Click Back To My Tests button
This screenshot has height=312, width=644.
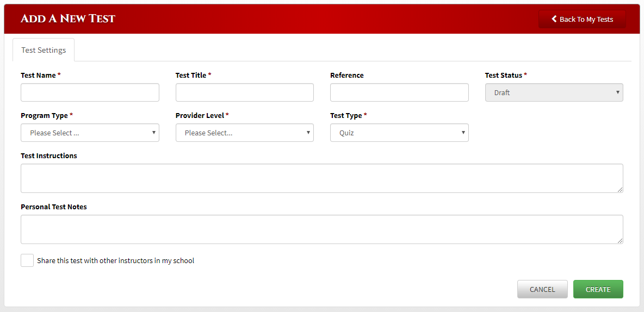(582, 19)
